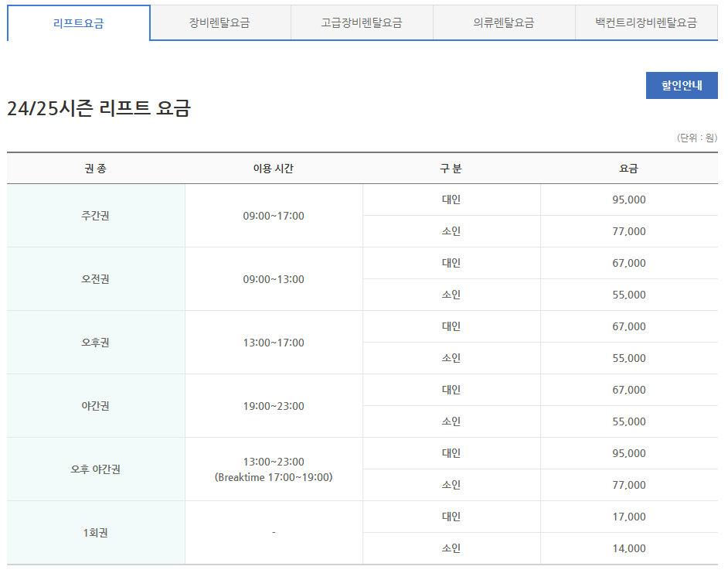
Task: Click the 주간권 대인 price 95,000
Action: [x=629, y=200]
